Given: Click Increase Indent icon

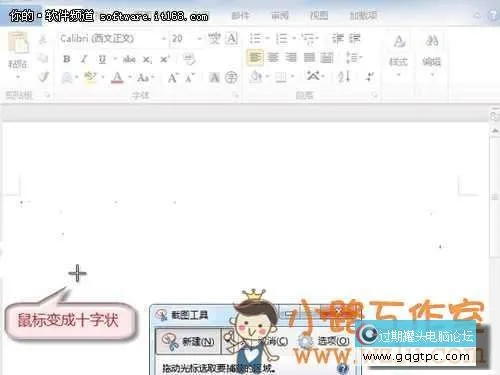Looking at the screenshot, I should (355, 38).
